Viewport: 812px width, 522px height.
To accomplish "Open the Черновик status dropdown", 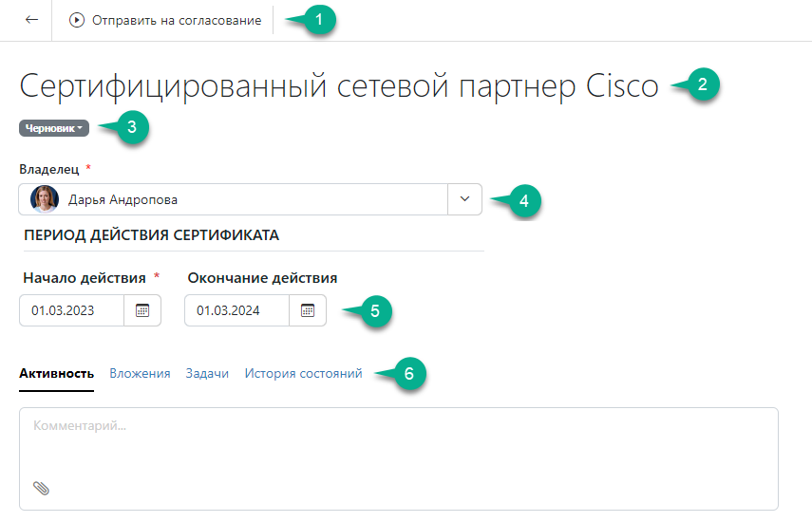I will [54, 128].
